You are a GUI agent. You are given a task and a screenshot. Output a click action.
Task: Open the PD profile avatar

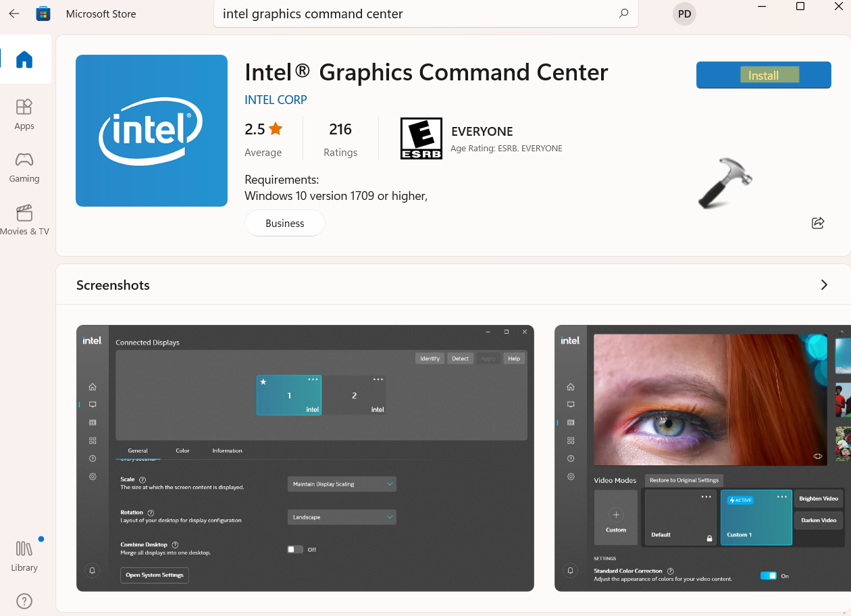(685, 14)
